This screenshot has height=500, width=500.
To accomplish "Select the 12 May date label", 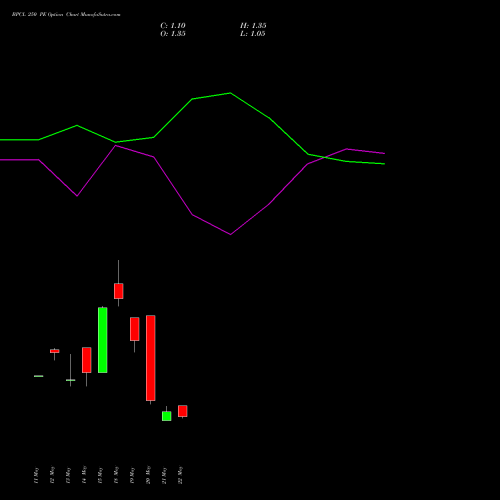I will point(52,475).
